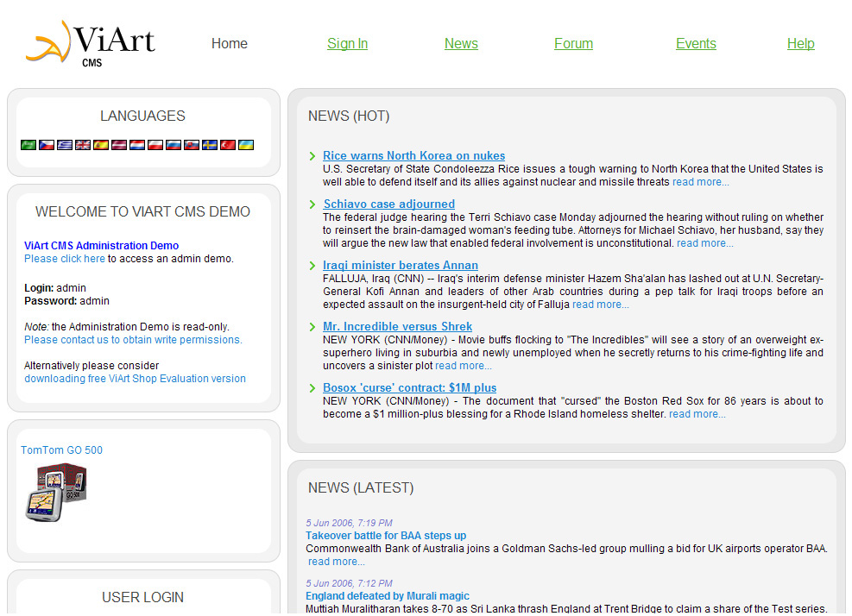Switch to Spanish via the Spain flag

[x=100, y=145]
